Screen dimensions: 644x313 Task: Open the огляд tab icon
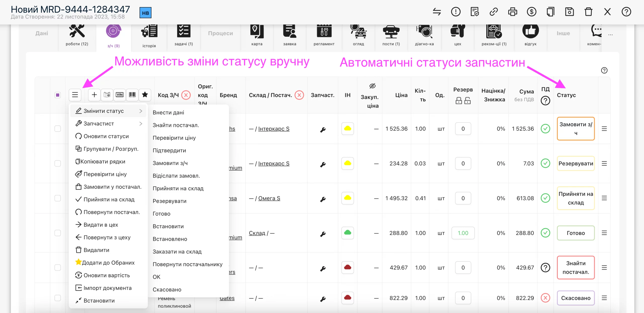point(358,31)
